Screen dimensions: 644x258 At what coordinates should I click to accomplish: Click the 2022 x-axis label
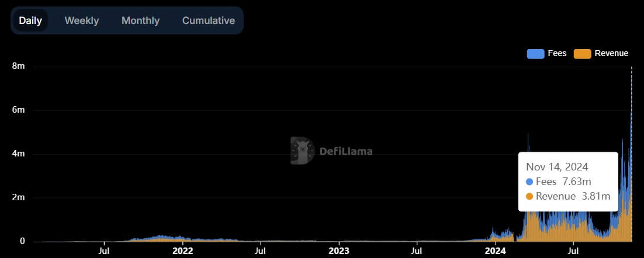(x=182, y=250)
